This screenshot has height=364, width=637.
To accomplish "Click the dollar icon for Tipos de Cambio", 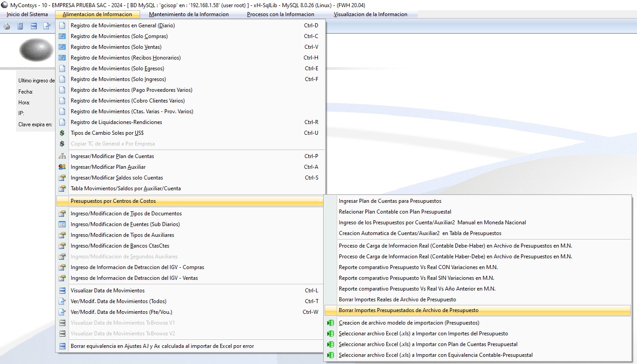I will [62, 133].
